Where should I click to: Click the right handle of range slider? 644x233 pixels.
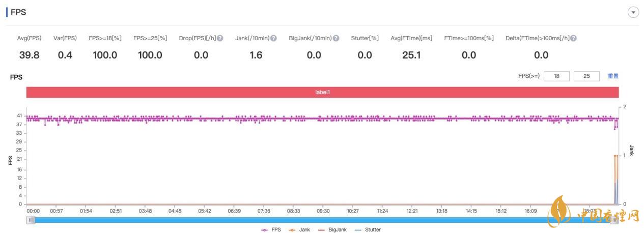pos(614,220)
